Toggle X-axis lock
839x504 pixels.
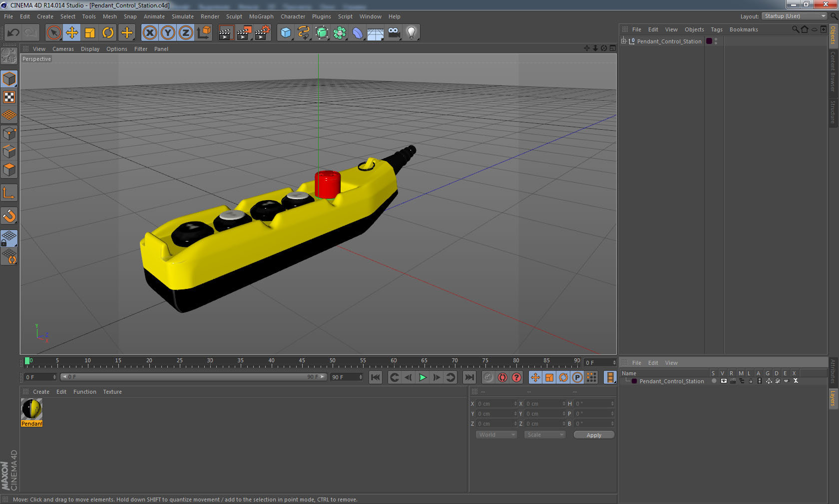149,33
